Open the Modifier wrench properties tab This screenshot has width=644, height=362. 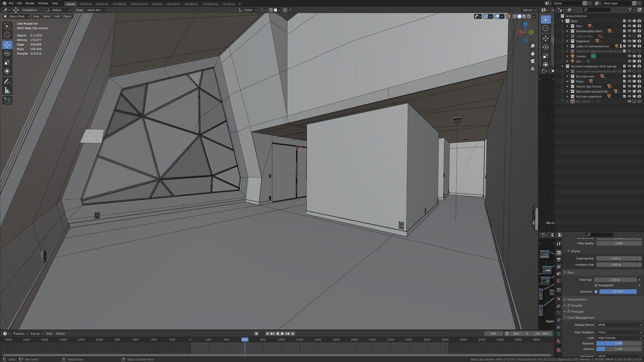tap(559, 306)
